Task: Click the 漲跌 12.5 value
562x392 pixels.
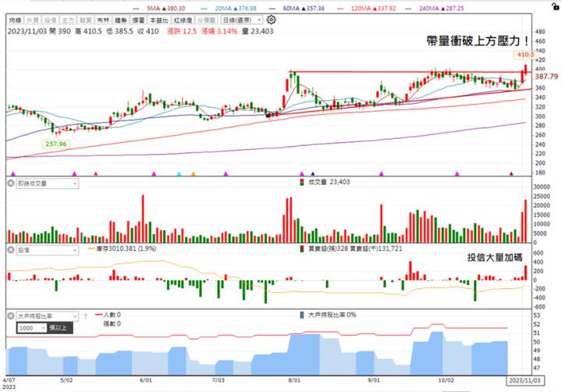Action: (182, 31)
